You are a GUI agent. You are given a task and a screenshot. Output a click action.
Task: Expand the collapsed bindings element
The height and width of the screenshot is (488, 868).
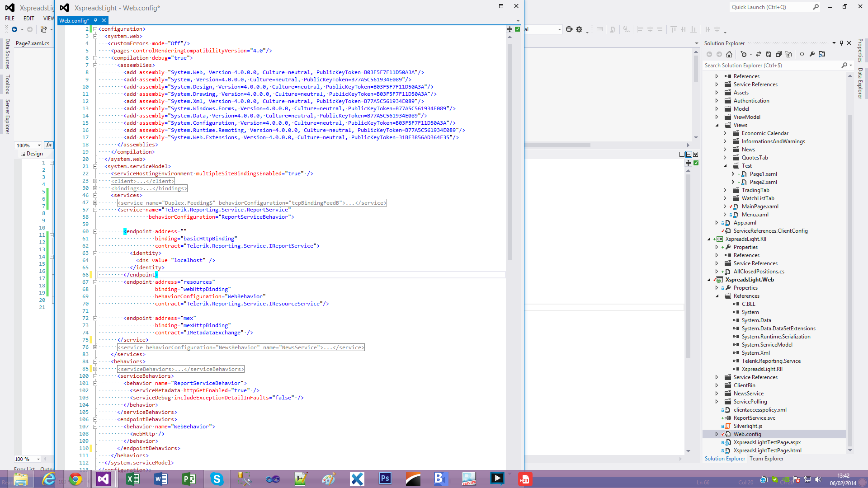[x=95, y=188]
